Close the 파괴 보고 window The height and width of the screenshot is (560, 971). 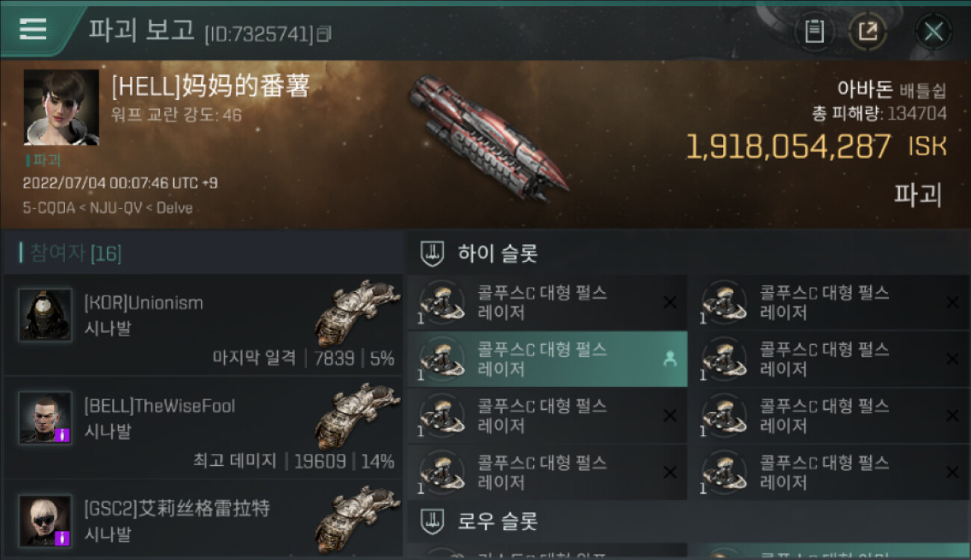pos(934,31)
